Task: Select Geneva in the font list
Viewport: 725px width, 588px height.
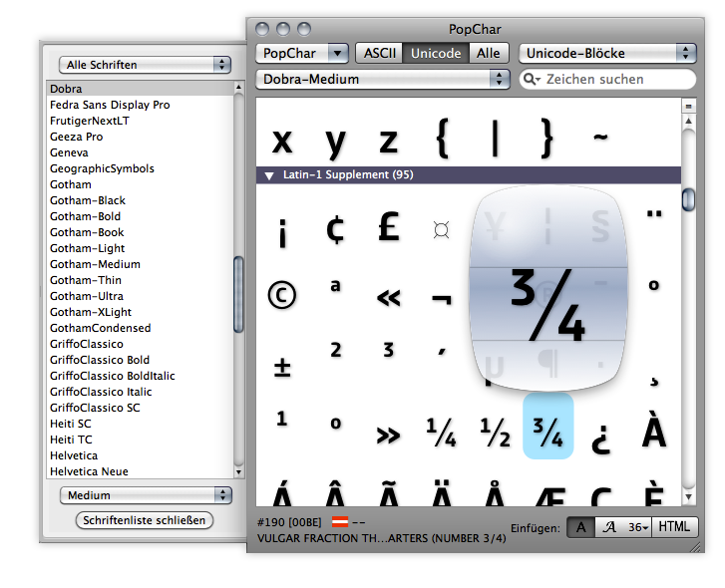Action: tap(140, 152)
